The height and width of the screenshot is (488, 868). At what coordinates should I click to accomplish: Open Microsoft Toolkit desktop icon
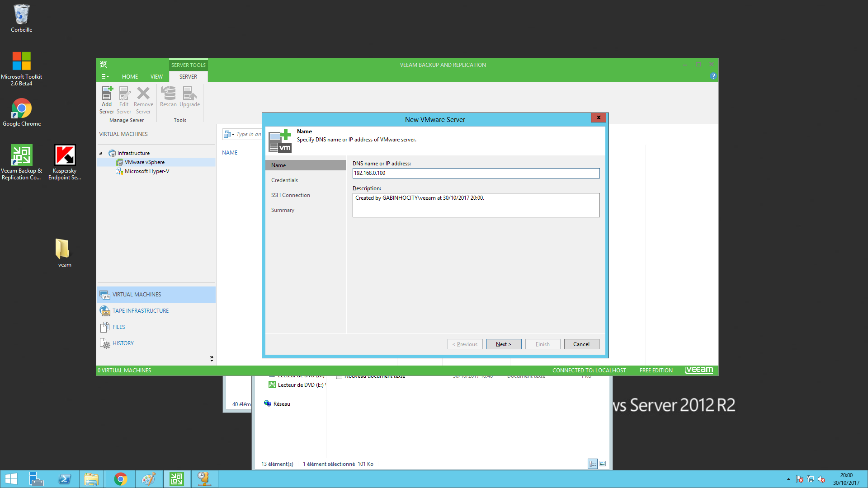point(21,68)
